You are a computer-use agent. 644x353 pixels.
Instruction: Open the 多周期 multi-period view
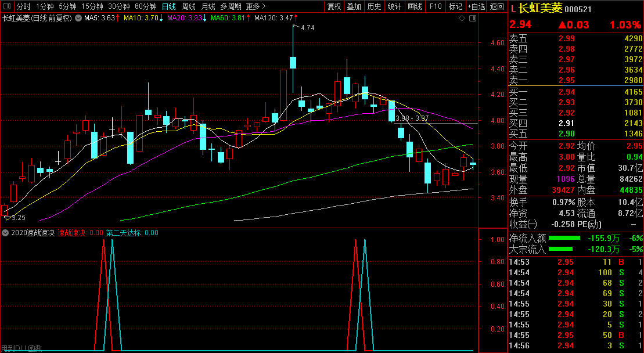click(x=231, y=6)
